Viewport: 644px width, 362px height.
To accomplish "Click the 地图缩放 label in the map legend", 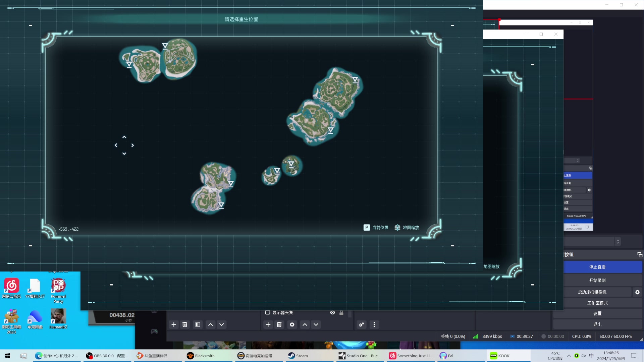I will 411,228.
